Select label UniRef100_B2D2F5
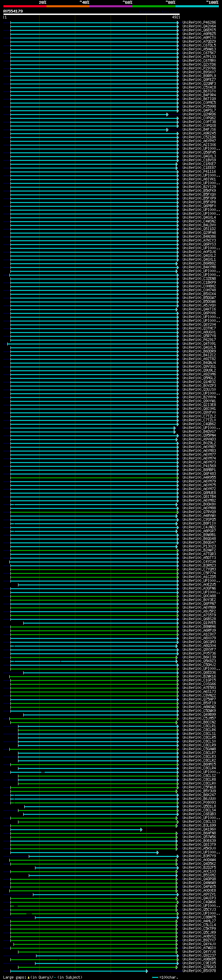The width and height of the screenshot is (222, 980). pyautogui.click(x=199, y=867)
